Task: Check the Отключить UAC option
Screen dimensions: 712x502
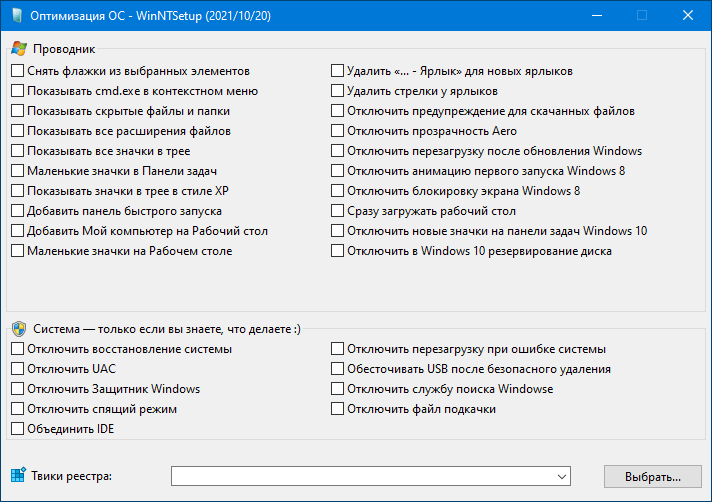Action: (x=17, y=369)
